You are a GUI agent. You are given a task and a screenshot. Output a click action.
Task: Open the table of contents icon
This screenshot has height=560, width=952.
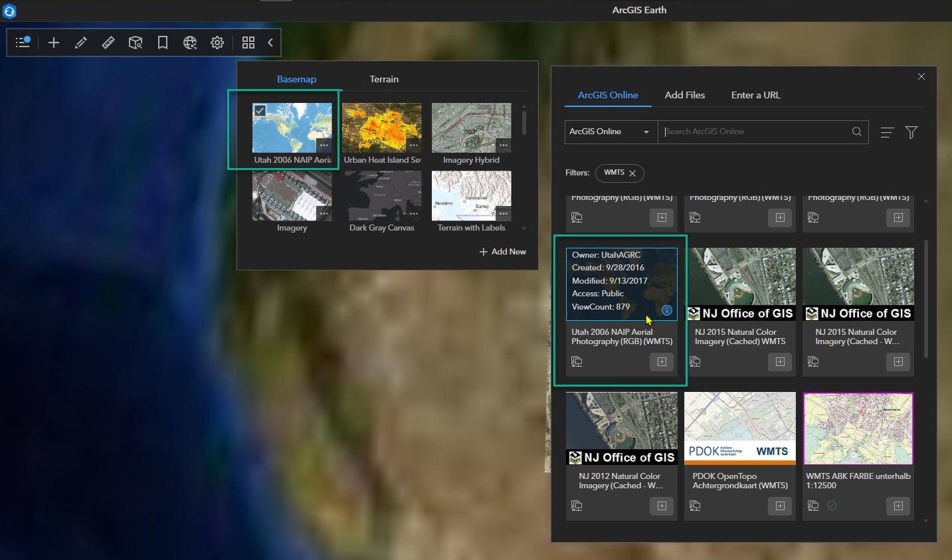tap(23, 43)
